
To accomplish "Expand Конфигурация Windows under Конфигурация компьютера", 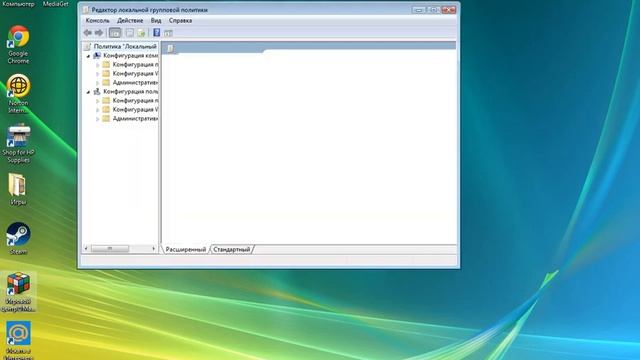I will [98, 74].
